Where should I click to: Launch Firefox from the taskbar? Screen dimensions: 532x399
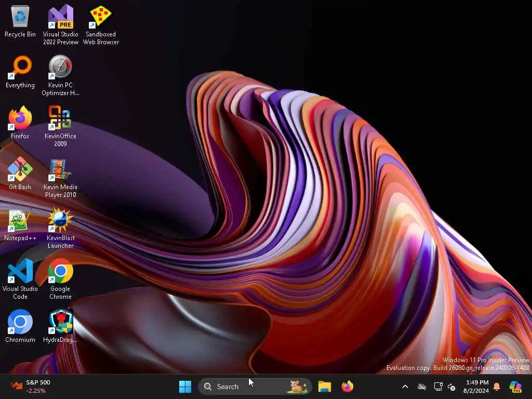348,387
